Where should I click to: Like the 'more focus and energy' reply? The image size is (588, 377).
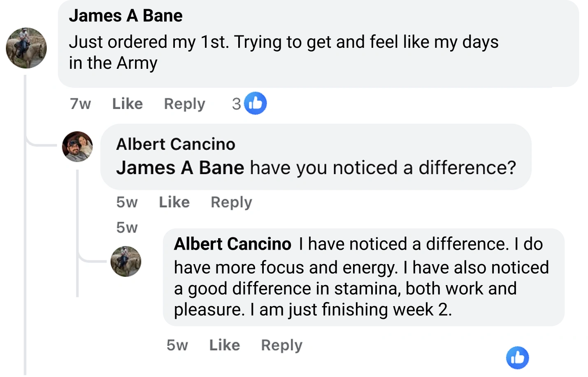[224, 345]
